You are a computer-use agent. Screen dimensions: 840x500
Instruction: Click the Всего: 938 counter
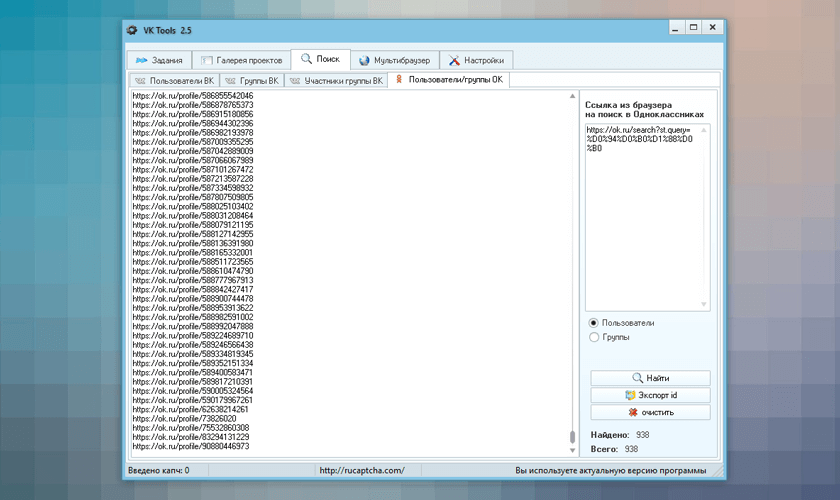point(614,449)
